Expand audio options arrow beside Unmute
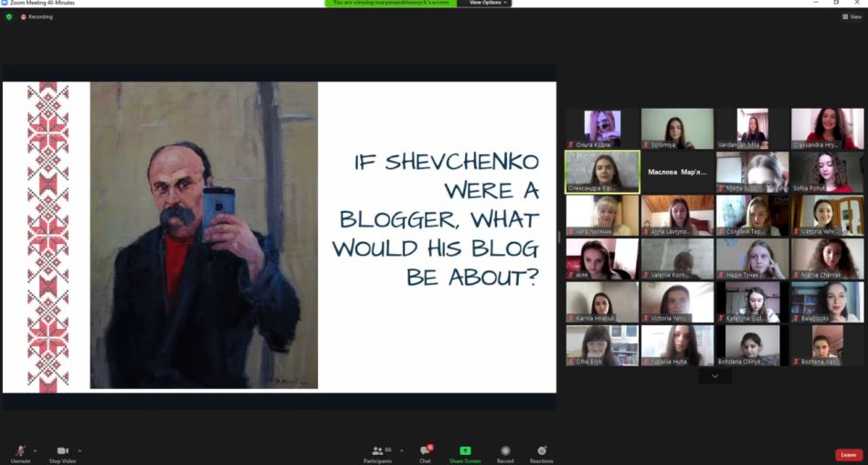This screenshot has height=465, width=868. point(36,450)
